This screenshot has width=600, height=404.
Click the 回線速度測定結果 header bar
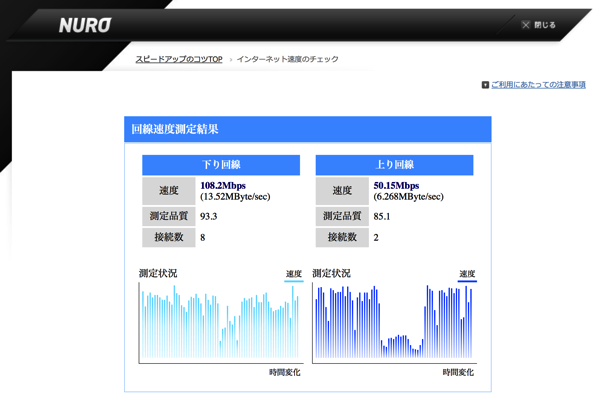pyautogui.click(x=307, y=129)
